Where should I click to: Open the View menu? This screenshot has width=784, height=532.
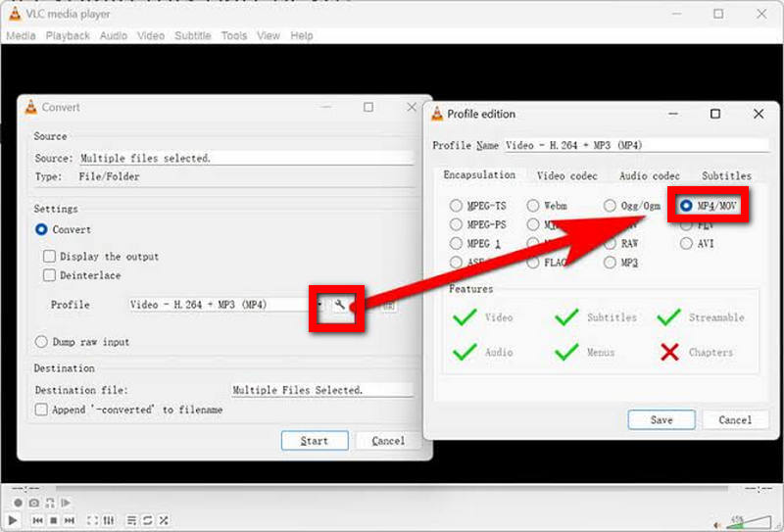click(269, 36)
